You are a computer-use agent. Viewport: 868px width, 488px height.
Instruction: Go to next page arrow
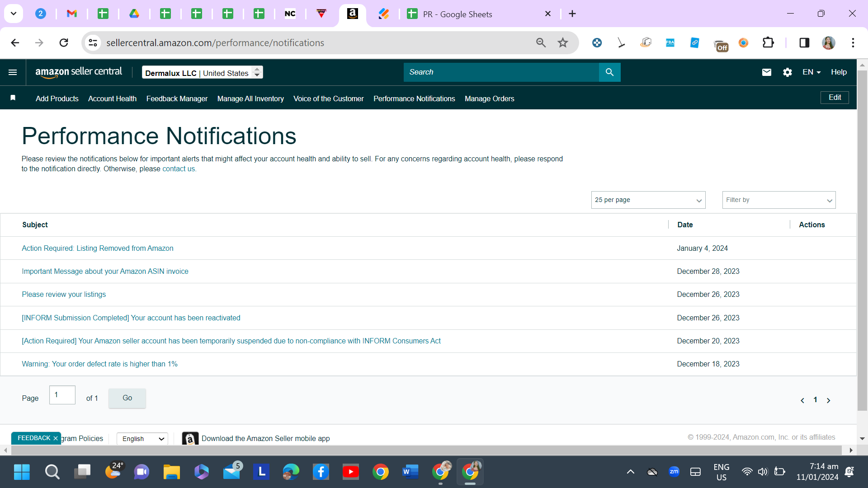[x=829, y=400]
